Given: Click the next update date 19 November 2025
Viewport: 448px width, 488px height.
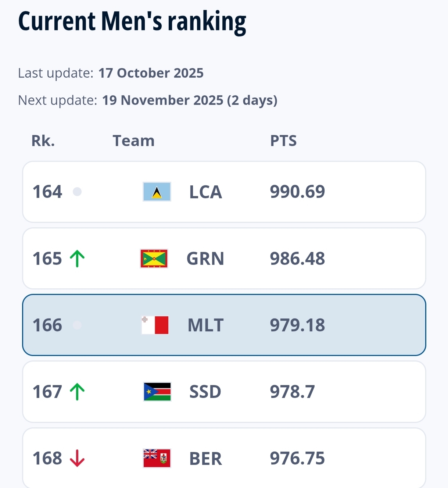Looking at the screenshot, I should [162, 100].
